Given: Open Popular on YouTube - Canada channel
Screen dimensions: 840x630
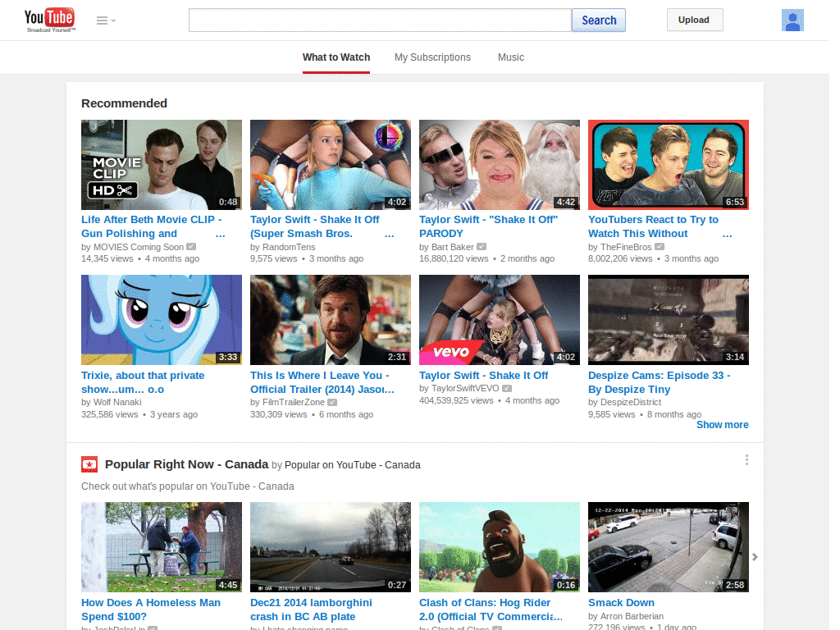Looking at the screenshot, I should coord(353,465).
